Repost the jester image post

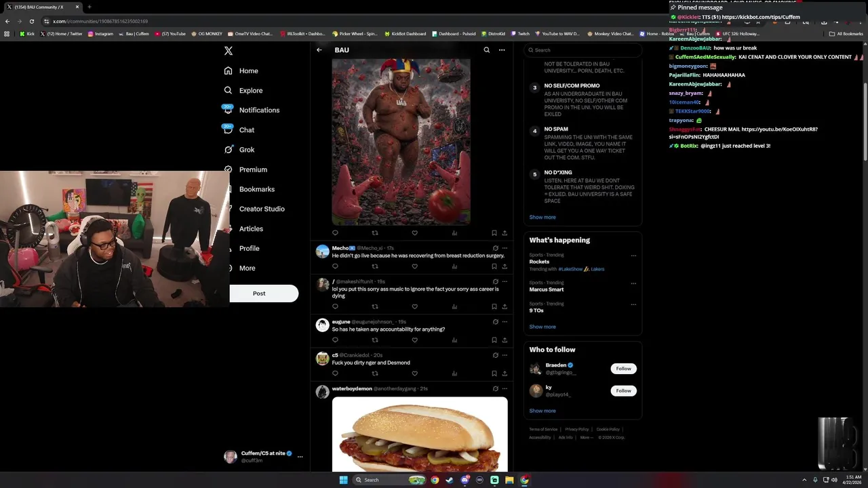point(375,233)
